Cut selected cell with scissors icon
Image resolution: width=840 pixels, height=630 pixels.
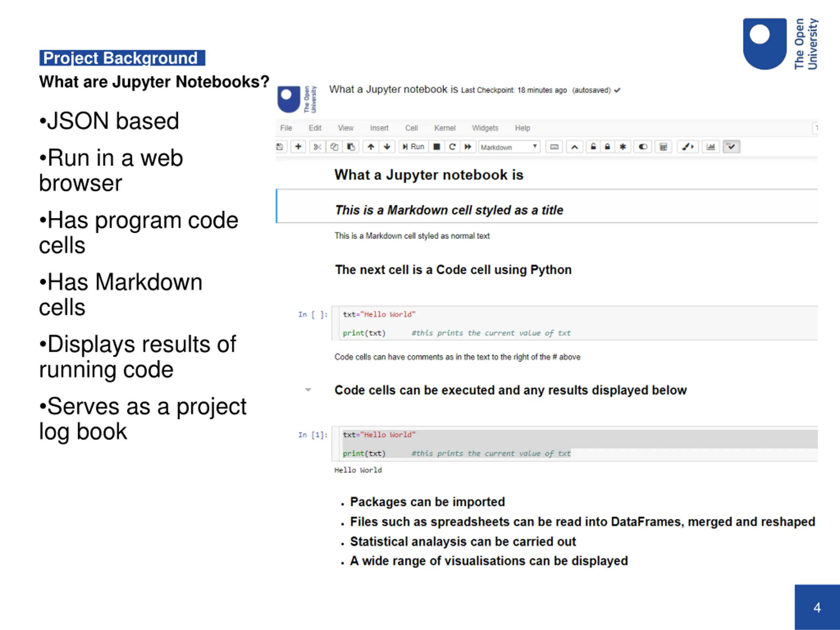tap(318, 147)
